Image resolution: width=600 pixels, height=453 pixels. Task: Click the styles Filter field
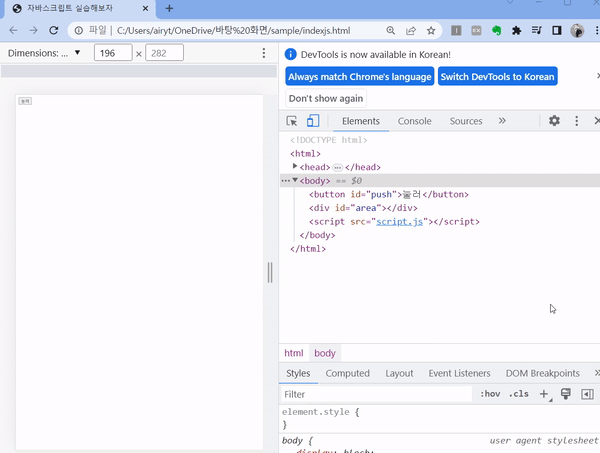point(377,394)
